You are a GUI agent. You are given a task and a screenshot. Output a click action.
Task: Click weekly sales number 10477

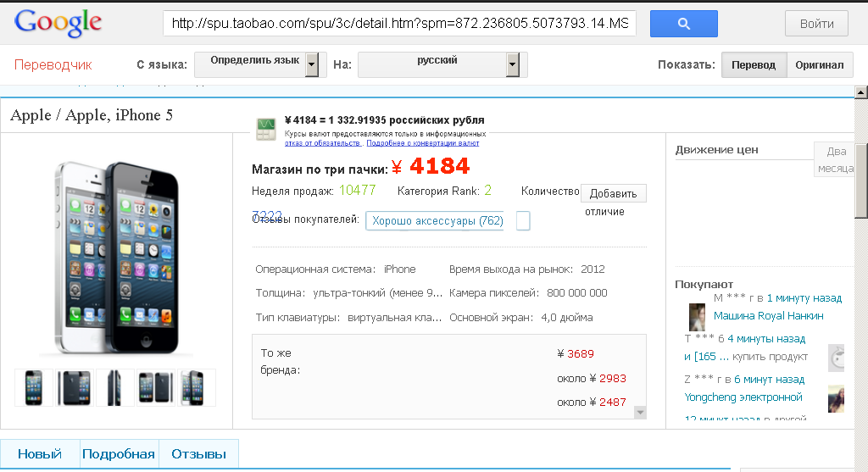tap(357, 191)
